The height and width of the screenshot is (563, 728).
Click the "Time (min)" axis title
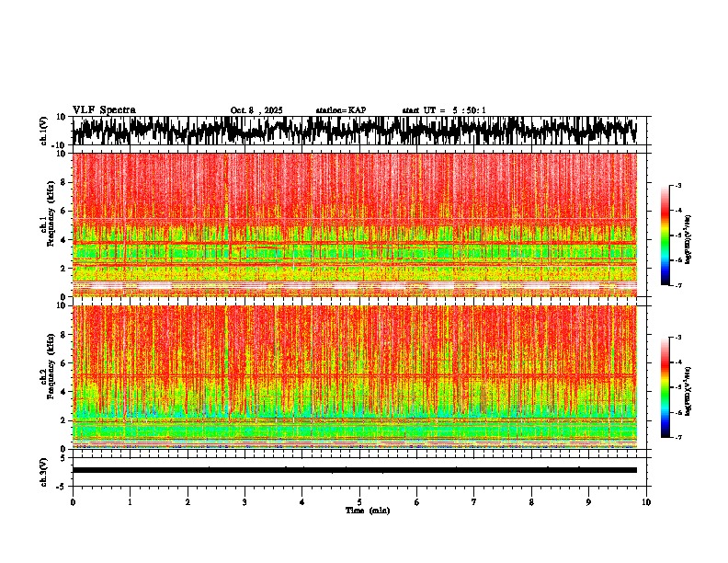pos(368,511)
